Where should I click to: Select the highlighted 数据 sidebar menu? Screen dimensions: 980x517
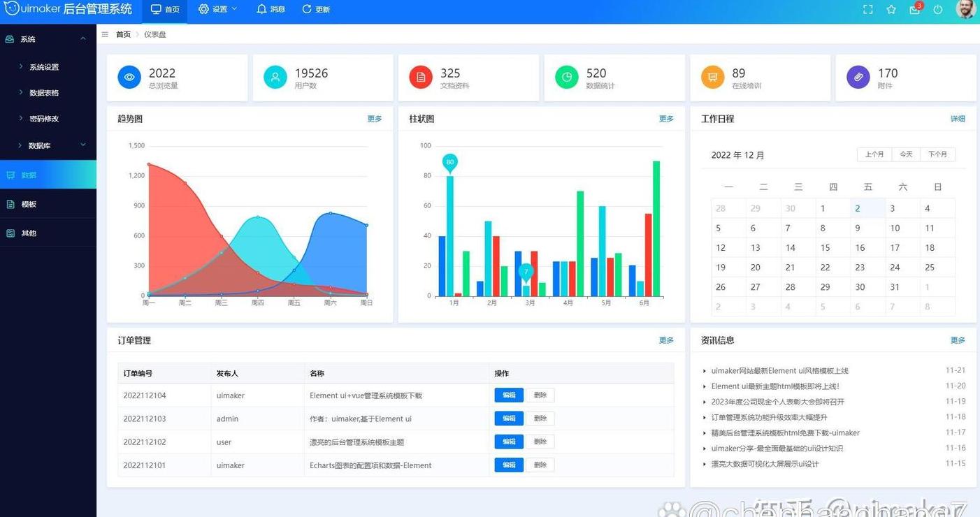[x=48, y=175]
